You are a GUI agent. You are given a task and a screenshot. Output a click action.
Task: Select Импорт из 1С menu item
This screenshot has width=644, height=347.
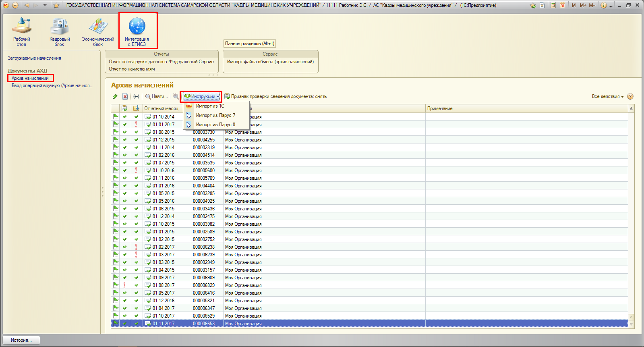210,106
